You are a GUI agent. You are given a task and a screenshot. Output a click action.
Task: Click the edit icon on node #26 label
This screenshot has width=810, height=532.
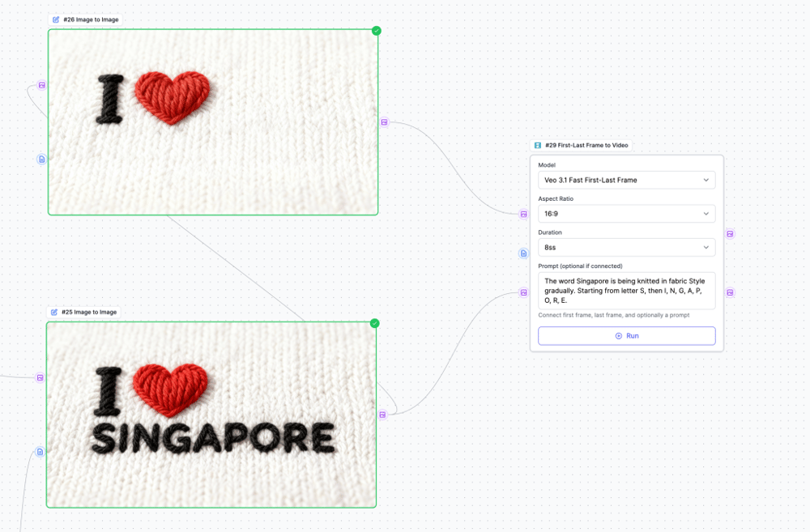(56, 19)
